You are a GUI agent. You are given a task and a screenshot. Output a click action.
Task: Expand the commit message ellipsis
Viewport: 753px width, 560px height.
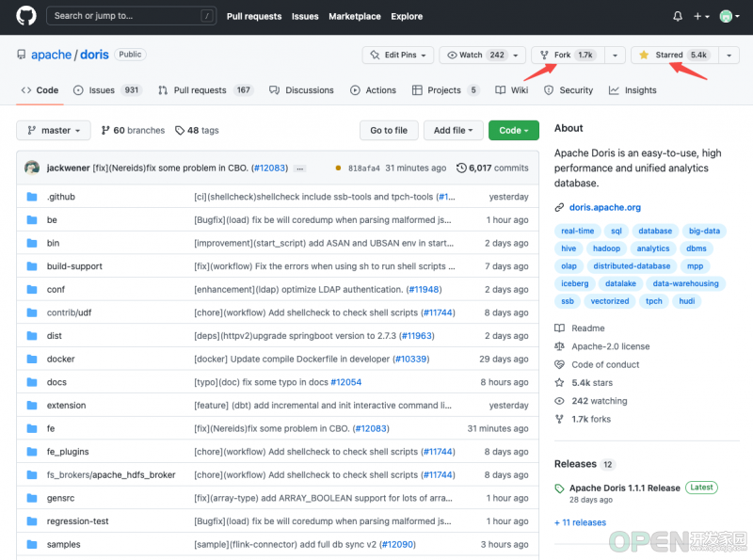pyautogui.click(x=299, y=168)
